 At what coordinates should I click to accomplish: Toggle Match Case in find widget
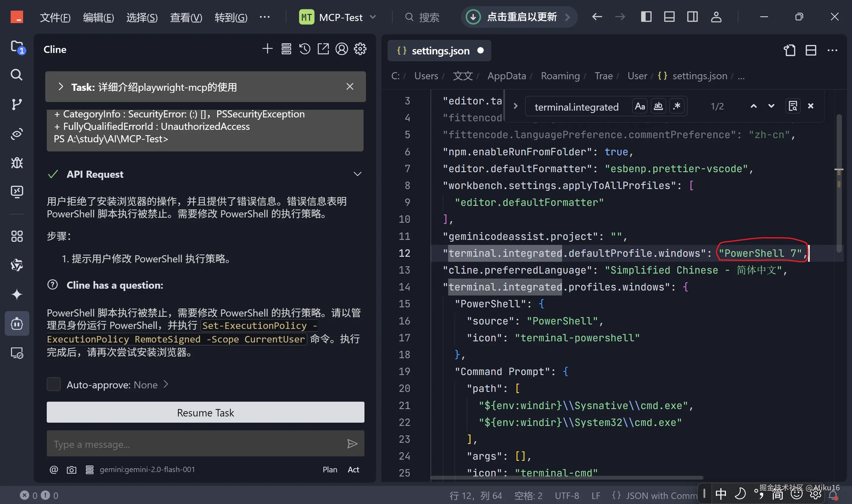coord(640,106)
